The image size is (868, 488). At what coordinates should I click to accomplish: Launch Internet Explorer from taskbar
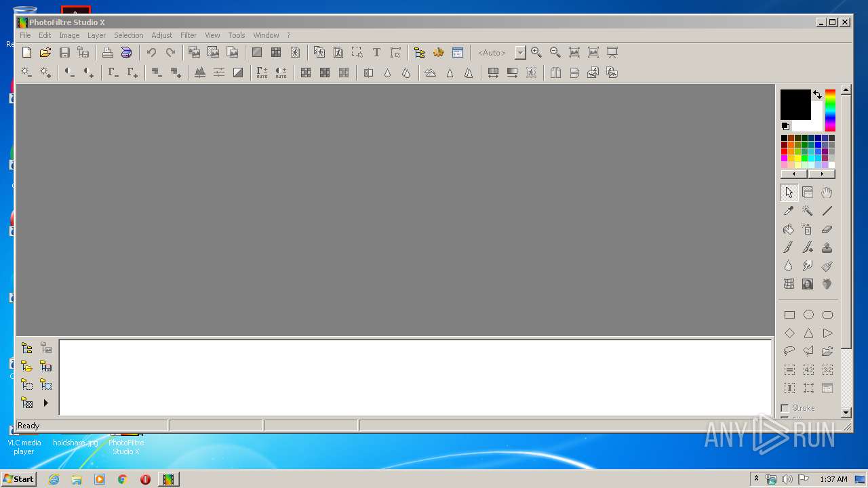tap(54, 479)
